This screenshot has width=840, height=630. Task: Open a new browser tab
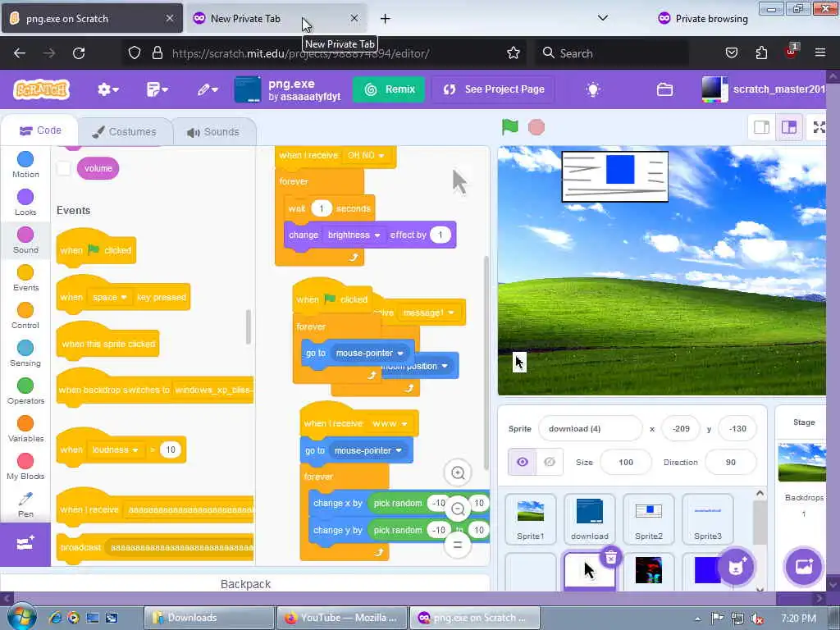(x=386, y=19)
